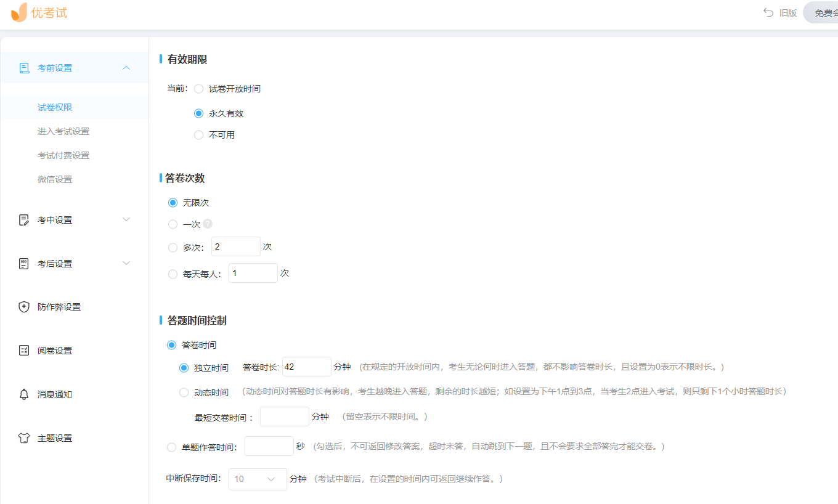Click the 优考试 brand name text

click(49, 12)
